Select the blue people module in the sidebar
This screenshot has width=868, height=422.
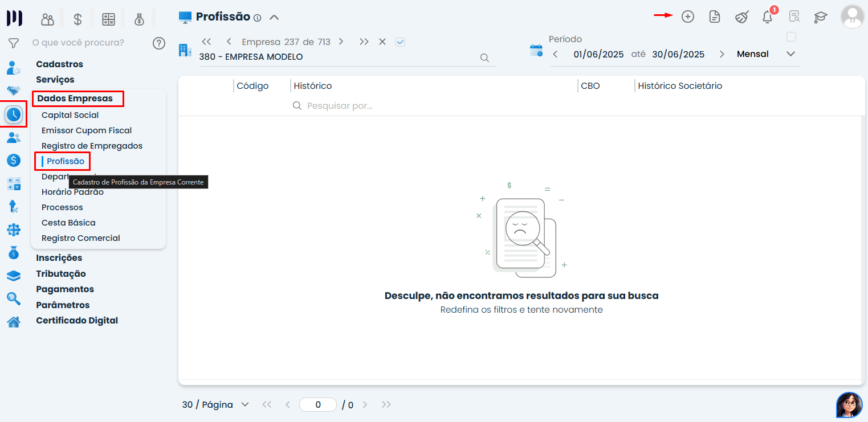click(14, 137)
